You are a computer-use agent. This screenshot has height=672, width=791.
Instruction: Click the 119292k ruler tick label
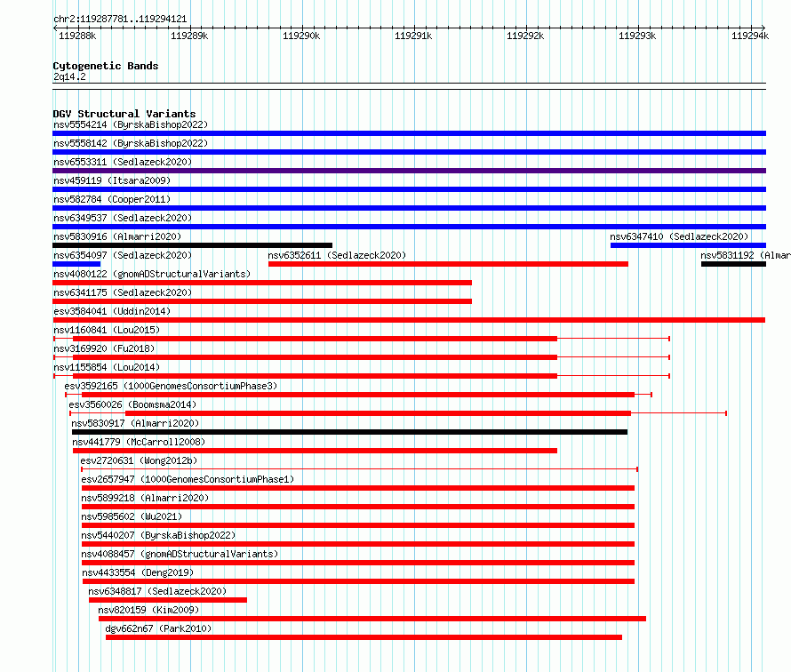525,36
